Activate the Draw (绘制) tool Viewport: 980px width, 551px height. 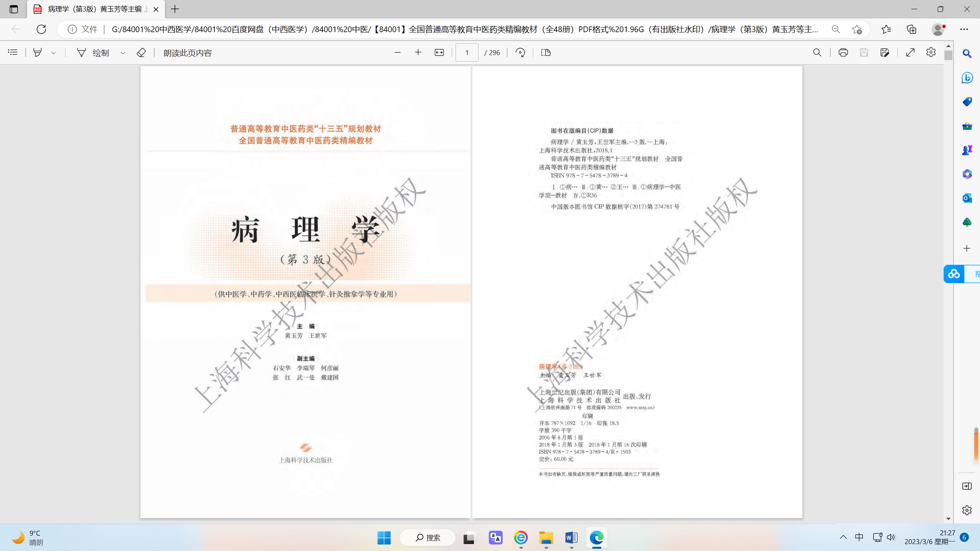93,52
